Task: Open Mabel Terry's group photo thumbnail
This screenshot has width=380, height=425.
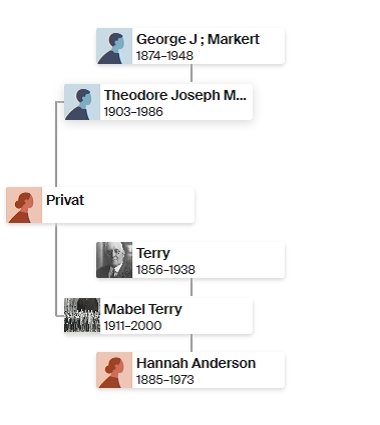Action: (82, 315)
